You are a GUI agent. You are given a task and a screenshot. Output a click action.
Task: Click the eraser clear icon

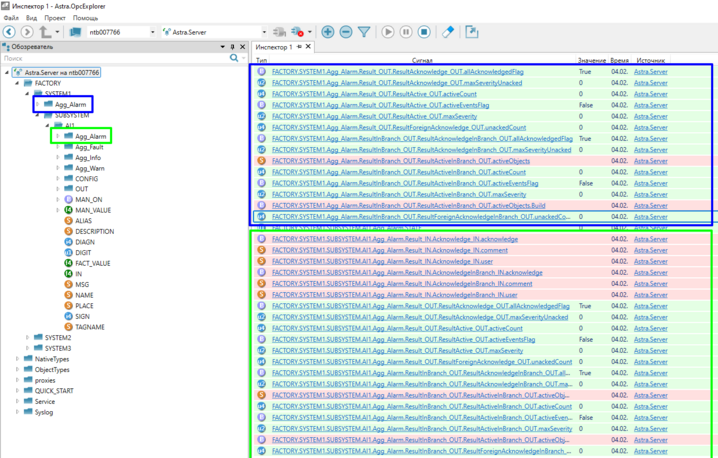[x=448, y=32]
